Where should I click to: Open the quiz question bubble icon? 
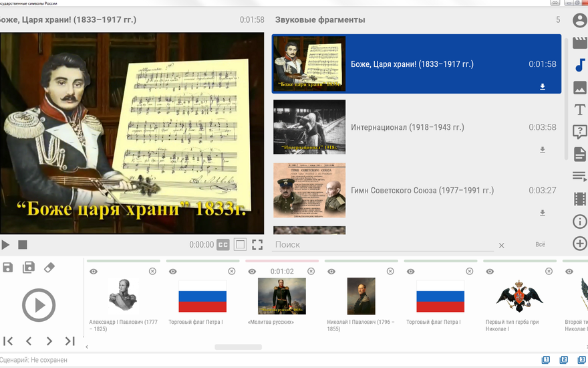tap(580, 132)
